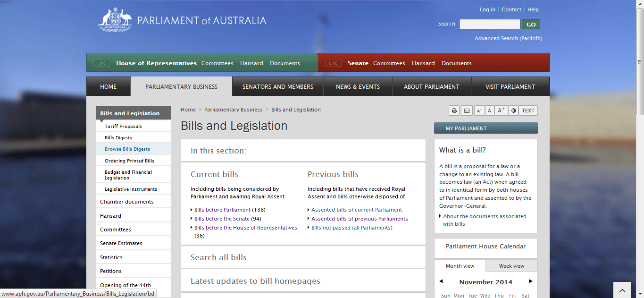
Task: Open the Help link
Action: 533,9
